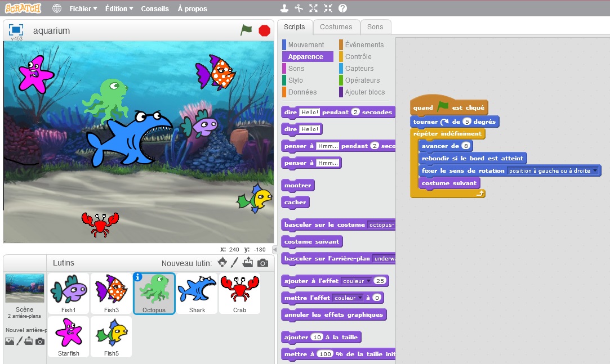This screenshot has width=610, height=364.
Task: Select the grow sprite tool
Action: [x=313, y=9]
